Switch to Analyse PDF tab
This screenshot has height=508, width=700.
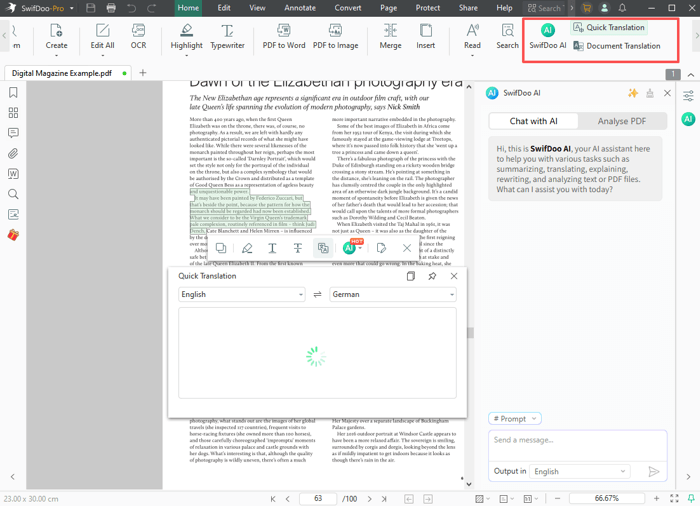[622, 121]
